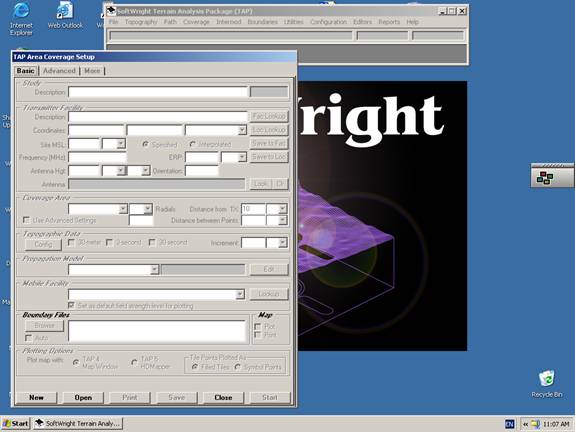Screen dimensions: 575x432
Task: Enable Use Advanced Settings checkbox
Action: coord(26,220)
